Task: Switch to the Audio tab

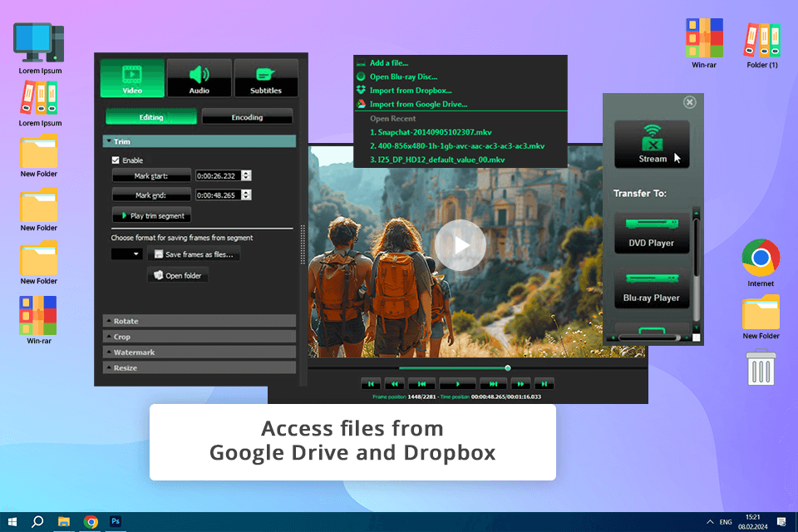Action: click(199, 78)
